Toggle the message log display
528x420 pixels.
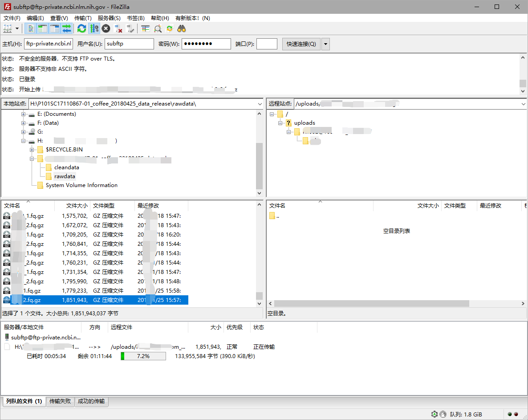point(30,29)
